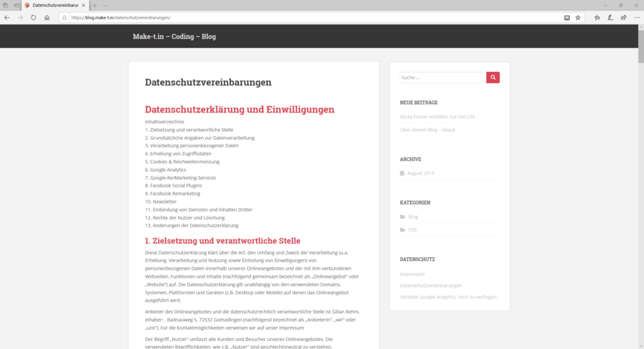Open the CSS category link
The height and width of the screenshot is (349, 644).
(413, 230)
